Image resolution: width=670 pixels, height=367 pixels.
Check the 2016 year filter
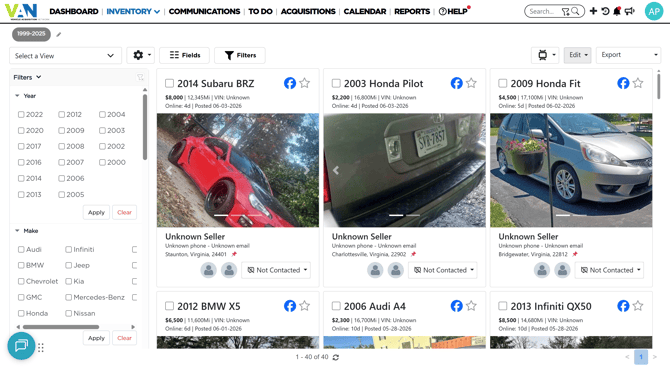(21, 162)
